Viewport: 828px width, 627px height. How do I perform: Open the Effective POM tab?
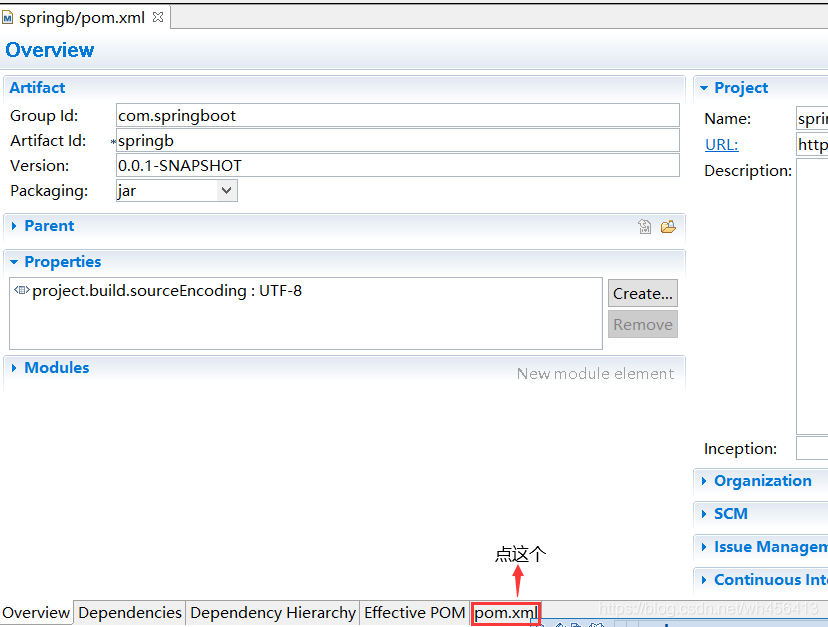coord(415,613)
